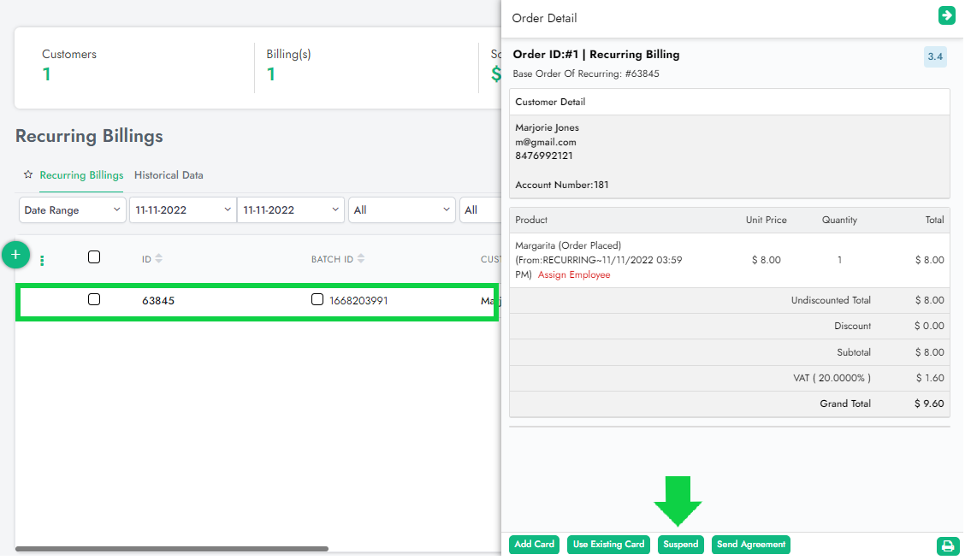Click the print icon button
This screenshot has height=560, width=965.
947,545
